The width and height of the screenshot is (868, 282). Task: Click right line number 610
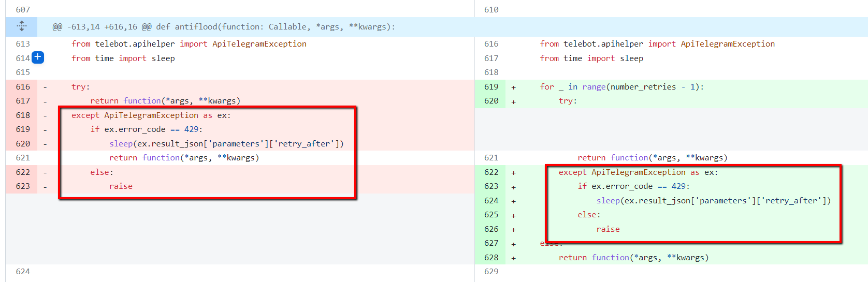click(491, 10)
